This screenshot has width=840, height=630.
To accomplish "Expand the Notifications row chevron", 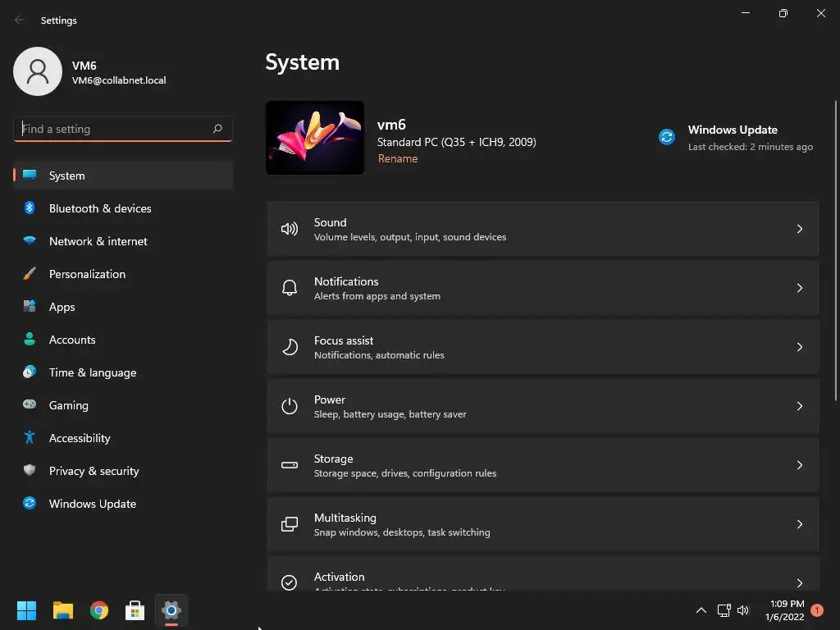I will [x=799, y=288].
